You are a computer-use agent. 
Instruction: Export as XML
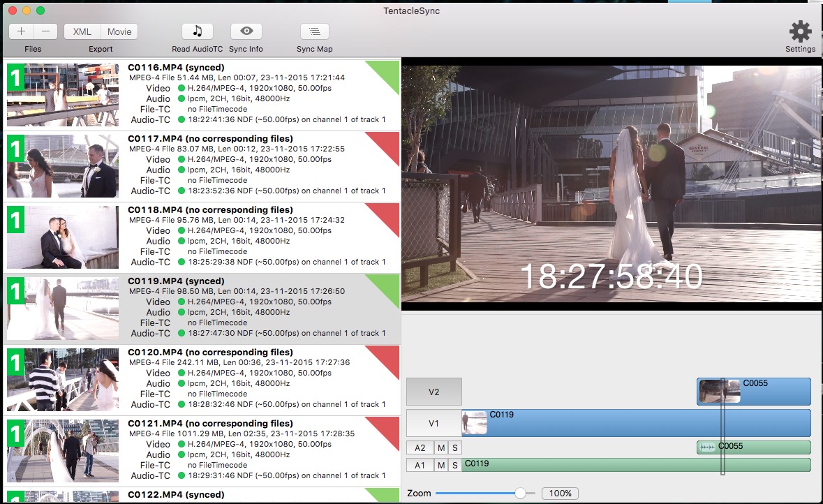pyautogui.click(x=82, y=31)
